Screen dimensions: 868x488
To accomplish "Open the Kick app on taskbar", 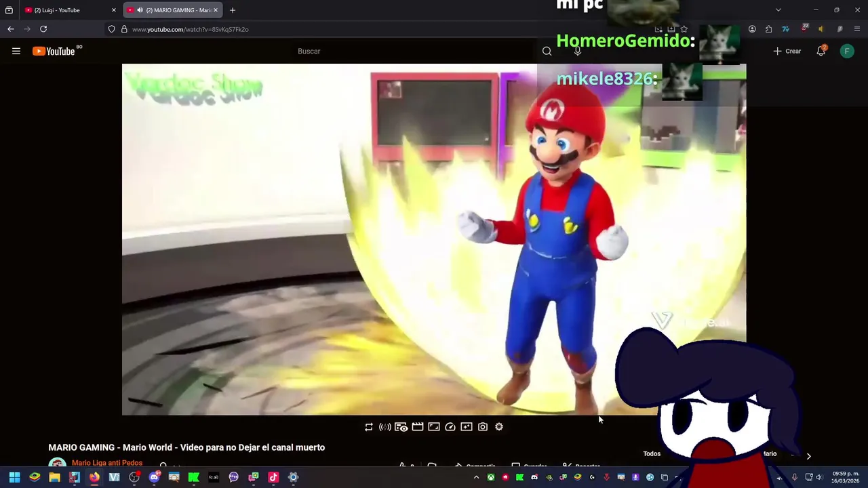I will [x=193, y=477].
